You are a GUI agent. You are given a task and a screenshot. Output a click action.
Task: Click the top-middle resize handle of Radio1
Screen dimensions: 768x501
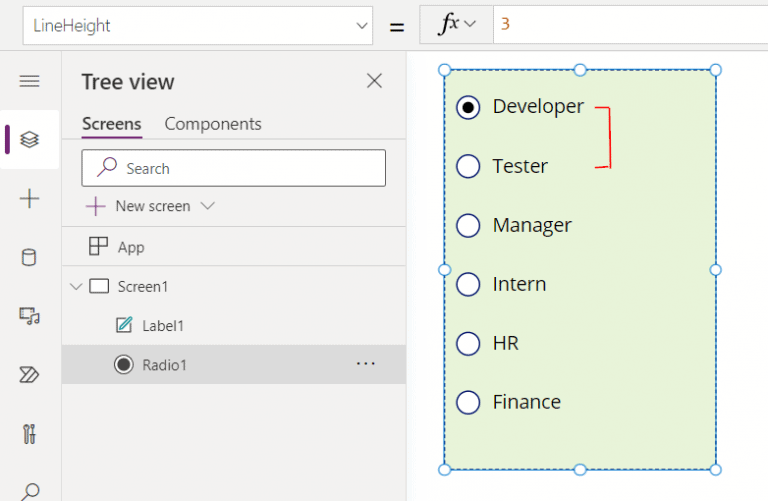click(580, 70)
